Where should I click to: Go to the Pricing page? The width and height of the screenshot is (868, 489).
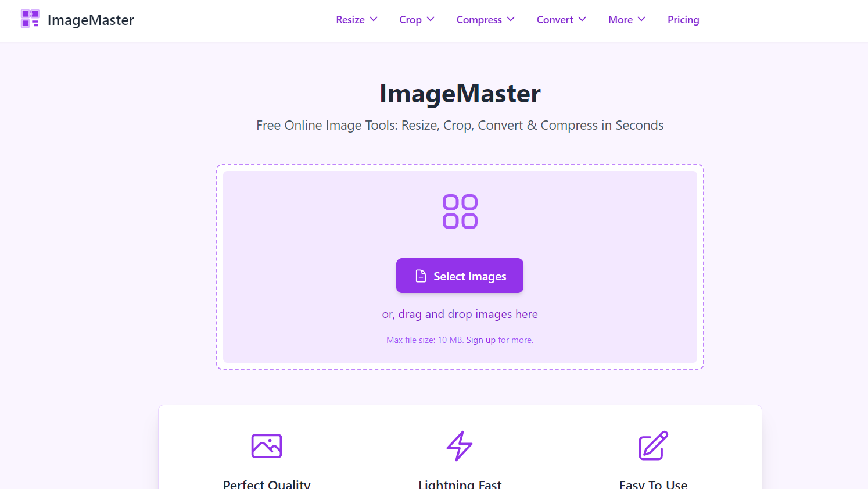click(x=683, y=20)
